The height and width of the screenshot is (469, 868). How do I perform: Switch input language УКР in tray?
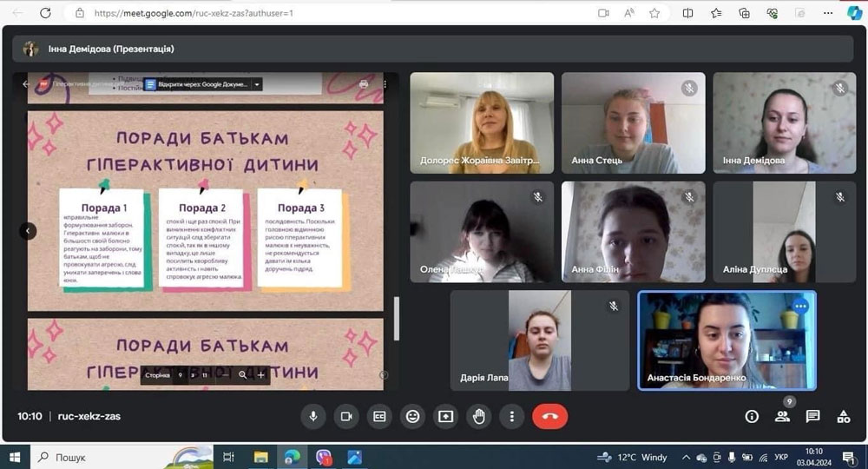(x=781, y=458)
